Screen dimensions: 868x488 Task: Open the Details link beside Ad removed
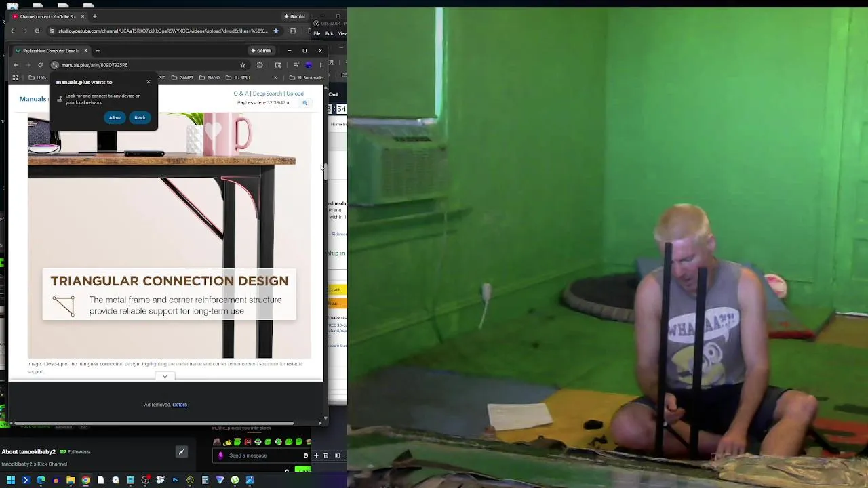180,405
